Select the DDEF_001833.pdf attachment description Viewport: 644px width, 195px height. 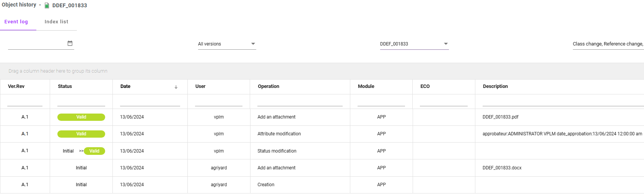point(500,117)
